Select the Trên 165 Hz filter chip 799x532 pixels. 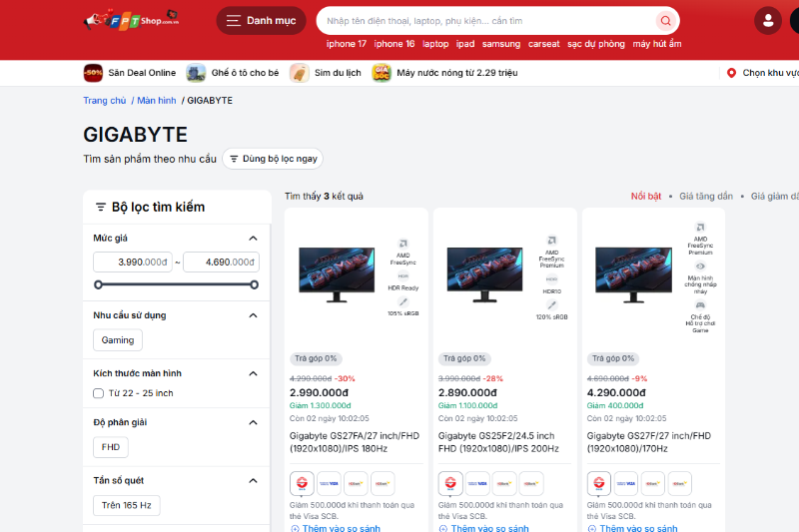[x=127, y=505]
